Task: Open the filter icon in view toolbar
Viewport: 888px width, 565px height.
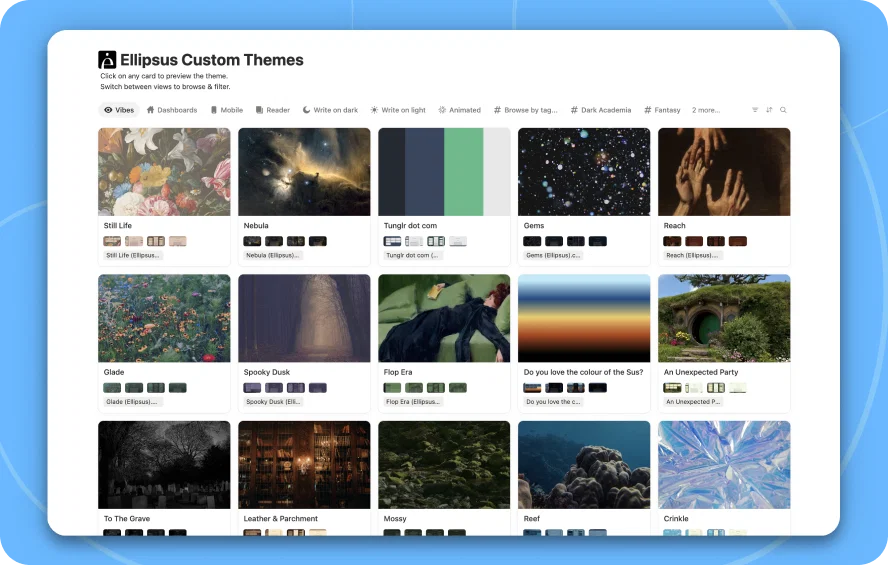Action: coord(755,110)
